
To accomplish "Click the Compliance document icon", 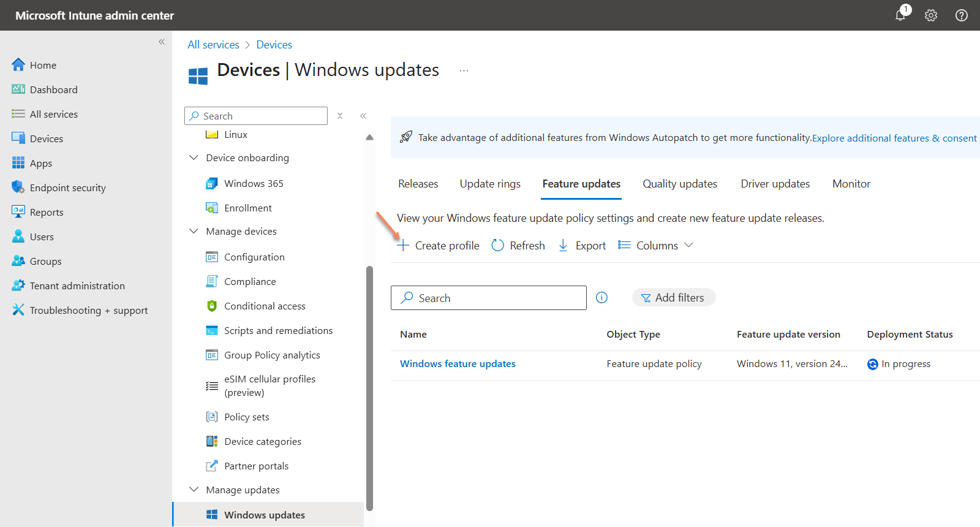I will pyautogui.click(x=212, y=281).
